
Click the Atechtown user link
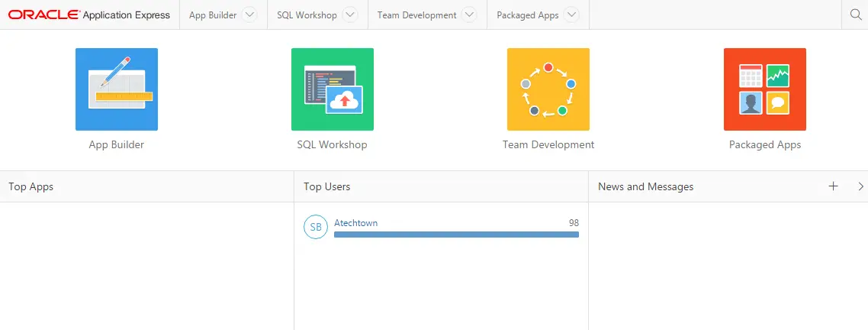click(x=356, y=223)
